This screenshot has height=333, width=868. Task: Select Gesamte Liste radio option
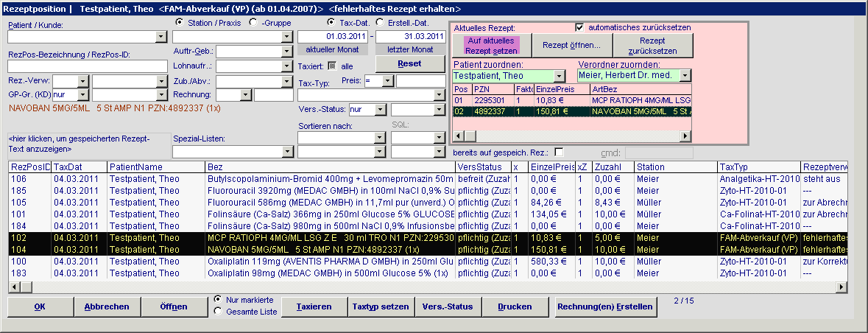coord(218,312)
